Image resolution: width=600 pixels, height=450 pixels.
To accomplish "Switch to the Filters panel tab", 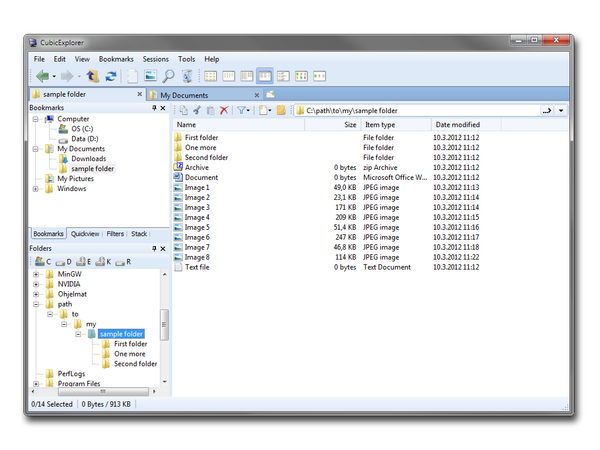I will 115,234.
